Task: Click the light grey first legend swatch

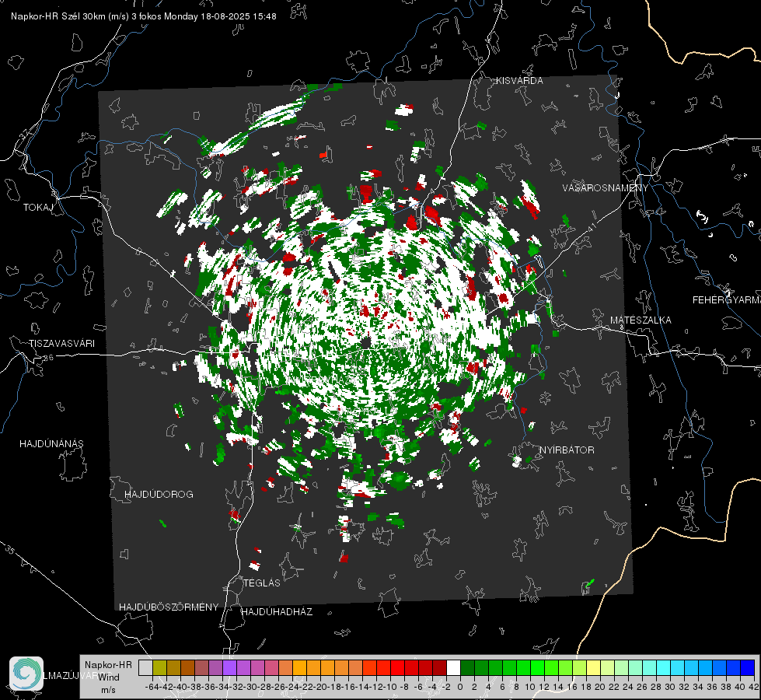Action: tap(145, 668)
